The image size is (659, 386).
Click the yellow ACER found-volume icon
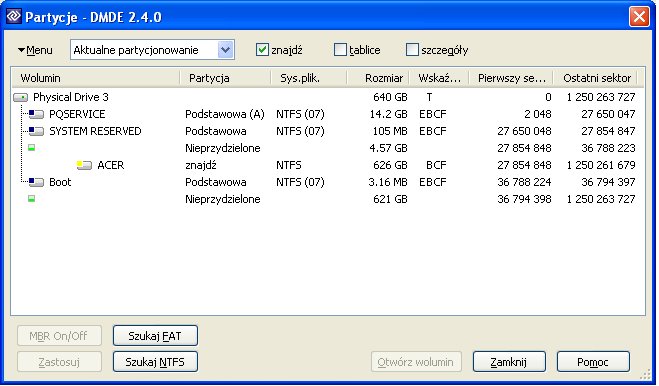[84, 165]
